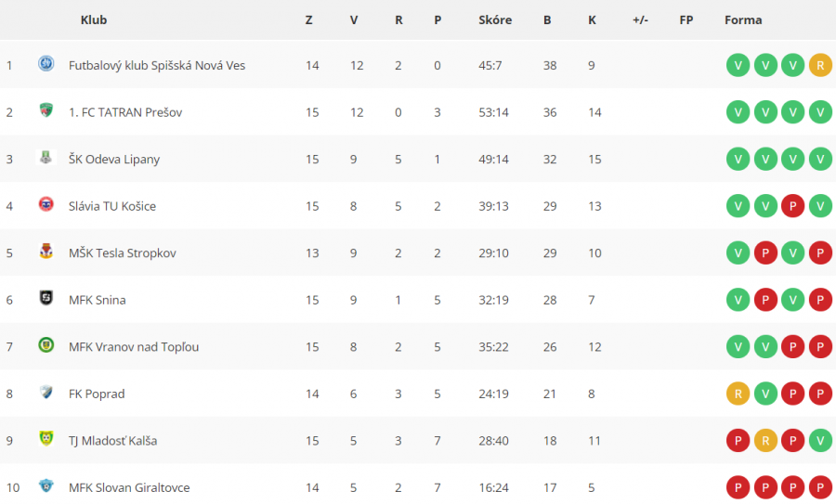Click the Spišská Nová Ves club crest

pos(46,64)
